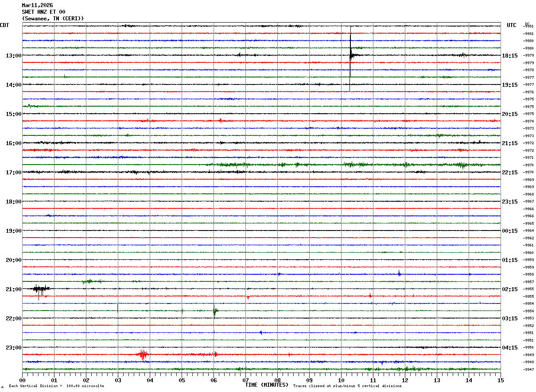Click minute tick label 14 on bottom axis
This screenshot has height=392, width=536.
(469, 380)
